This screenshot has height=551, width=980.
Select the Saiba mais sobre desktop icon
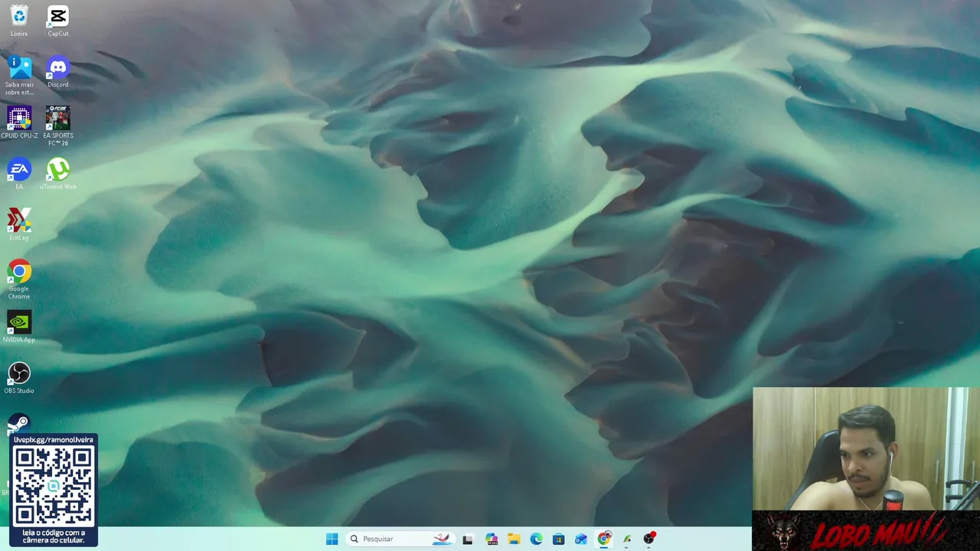[x=19, y=76]
